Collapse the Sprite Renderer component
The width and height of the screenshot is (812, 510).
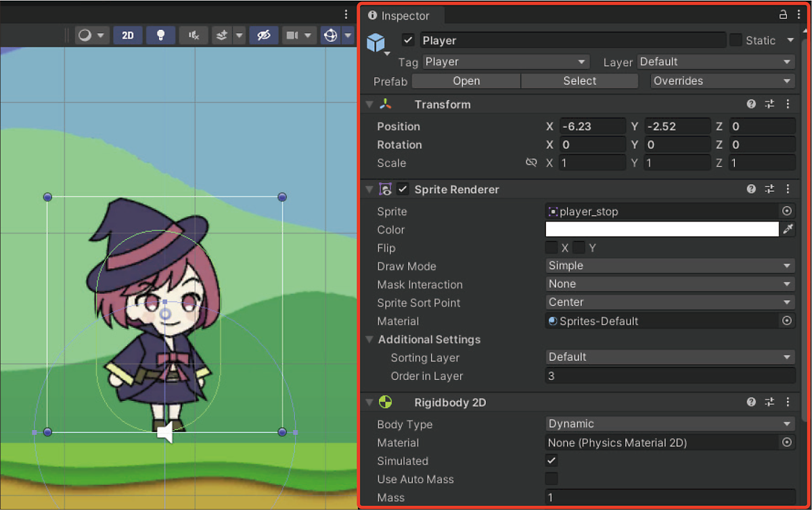[369, 190]
